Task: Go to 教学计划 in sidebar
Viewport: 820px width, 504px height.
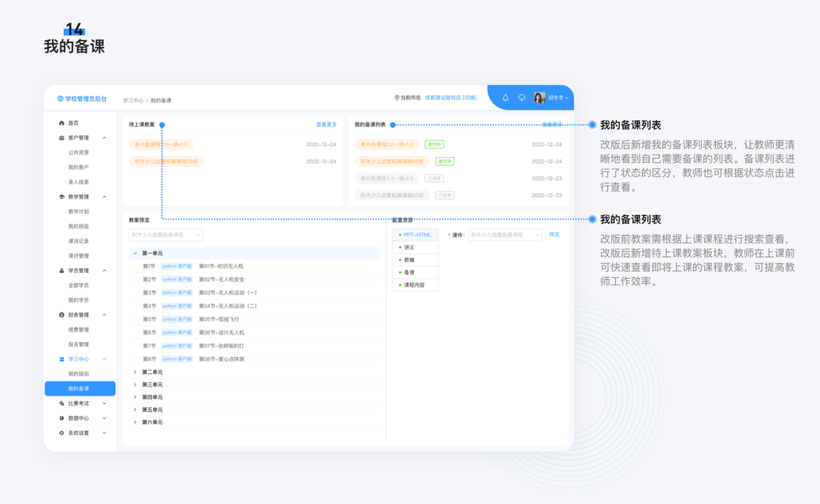Action: pyautogui.click(x=78, y=212)
